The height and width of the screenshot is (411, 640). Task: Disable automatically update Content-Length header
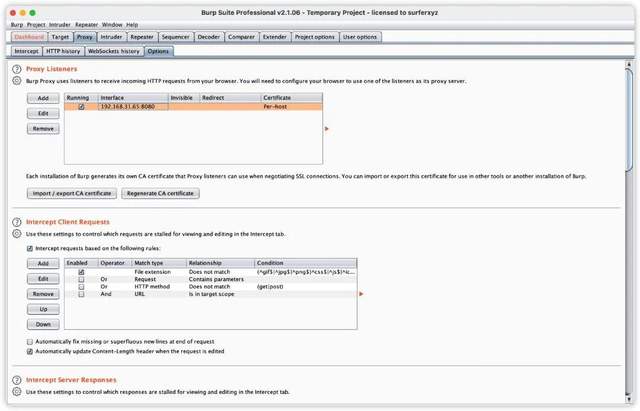(x=30, y=351)
